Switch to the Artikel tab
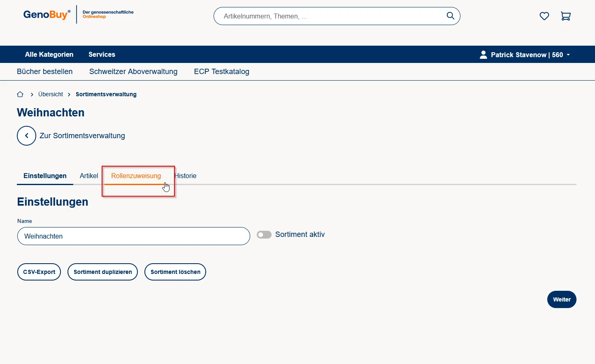The image size is (595, 364). click(89, 176)
